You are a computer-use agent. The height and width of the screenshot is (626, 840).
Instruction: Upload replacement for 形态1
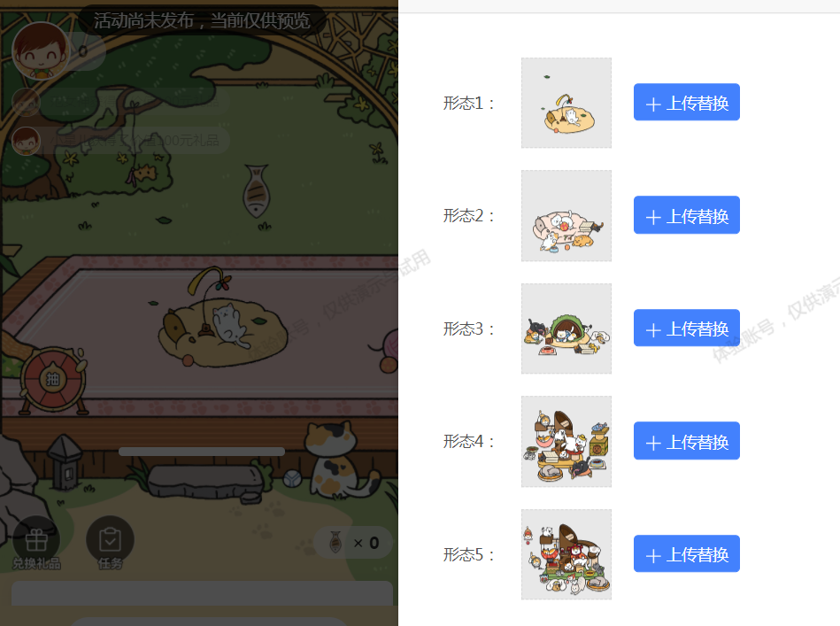(x=686, y=102)
